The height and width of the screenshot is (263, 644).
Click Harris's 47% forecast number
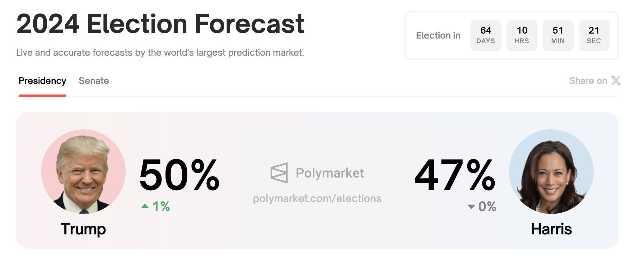pyautogui.click(x=455, y=175)
